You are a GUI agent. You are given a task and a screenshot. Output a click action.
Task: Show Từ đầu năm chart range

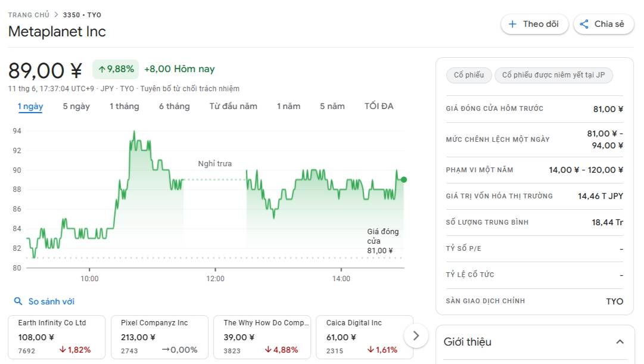tap(234, 107)
